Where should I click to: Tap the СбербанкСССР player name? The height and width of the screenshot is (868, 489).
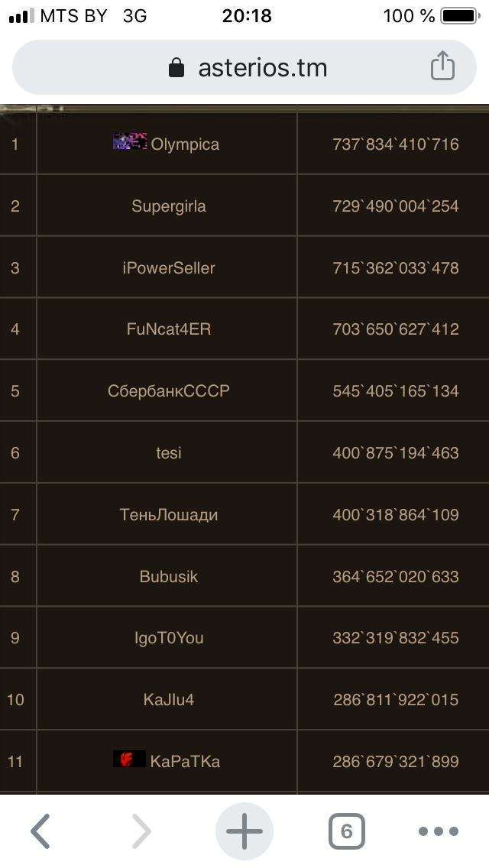tap(169, 391)
